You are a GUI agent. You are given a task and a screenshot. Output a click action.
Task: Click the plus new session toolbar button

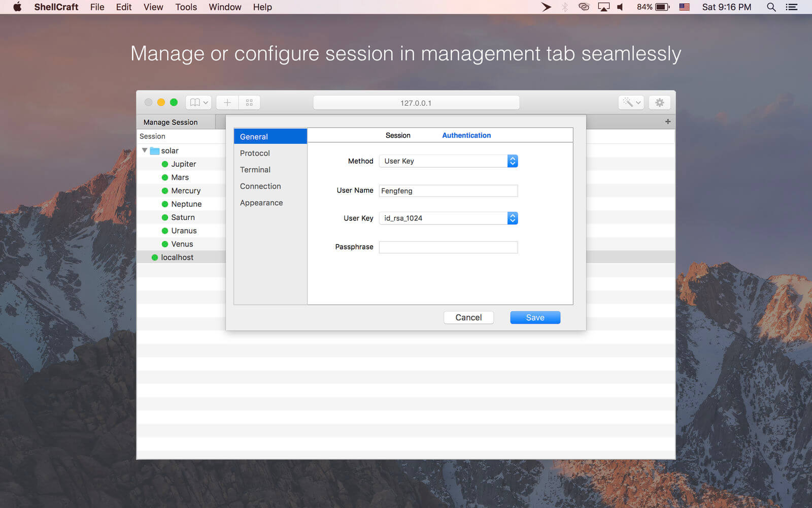pyautogui.click(x=227, y=103)
